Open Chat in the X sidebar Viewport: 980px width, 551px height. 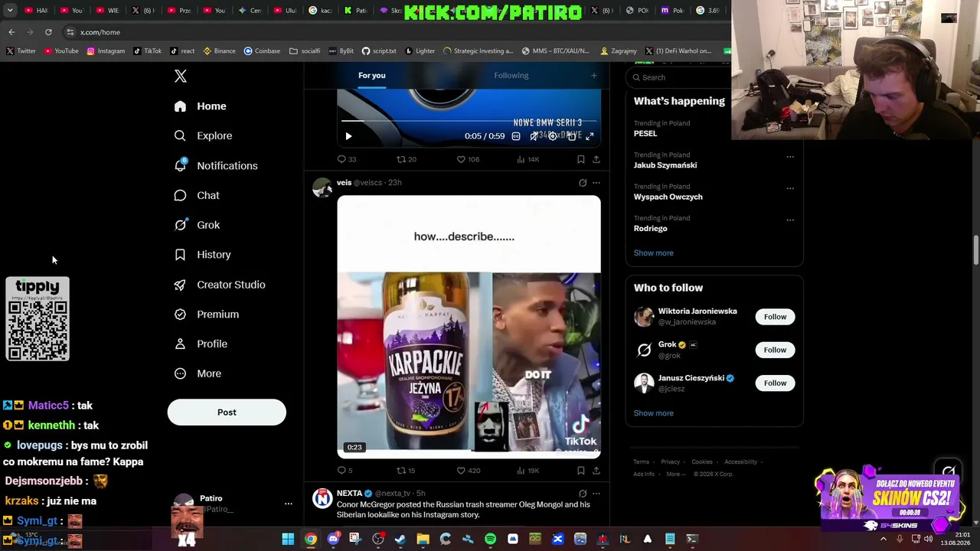(197, 195)
